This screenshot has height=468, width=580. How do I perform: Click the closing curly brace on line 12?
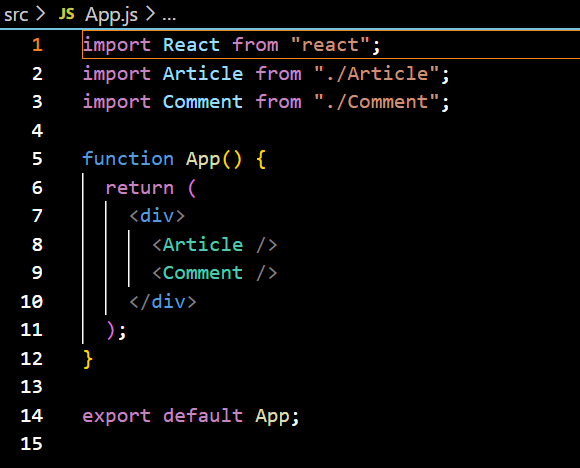coord(88,359)
